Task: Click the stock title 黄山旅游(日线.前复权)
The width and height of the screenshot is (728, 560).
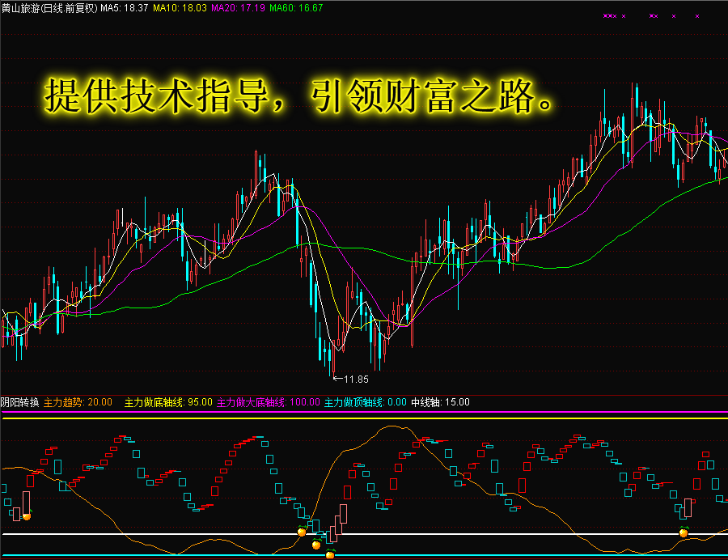Action: [49, 8]
